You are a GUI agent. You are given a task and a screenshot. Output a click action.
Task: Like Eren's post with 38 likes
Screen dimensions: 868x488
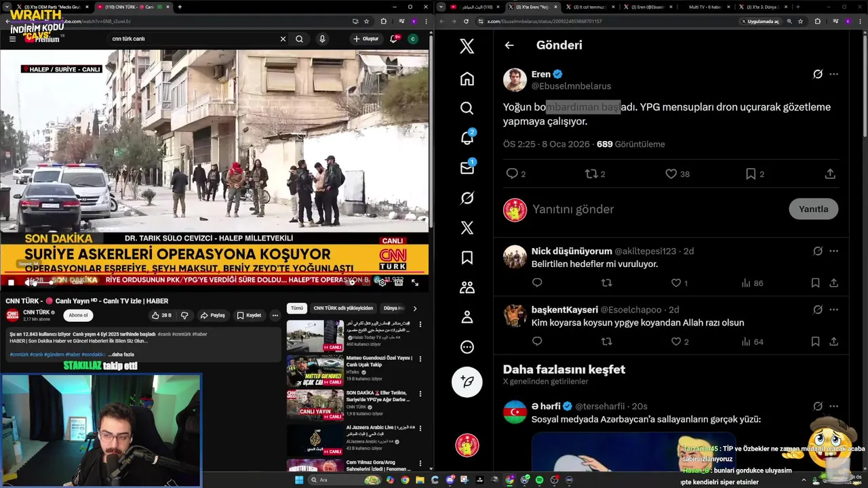tap(671, 174)
